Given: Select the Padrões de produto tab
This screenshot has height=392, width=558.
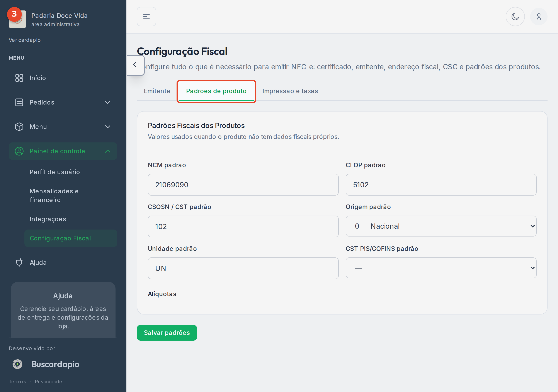Looking at the screenshot, I should point(216,91).
